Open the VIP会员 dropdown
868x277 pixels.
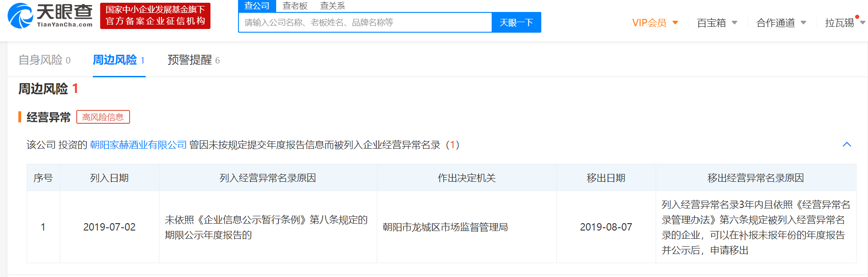point(655,23)
